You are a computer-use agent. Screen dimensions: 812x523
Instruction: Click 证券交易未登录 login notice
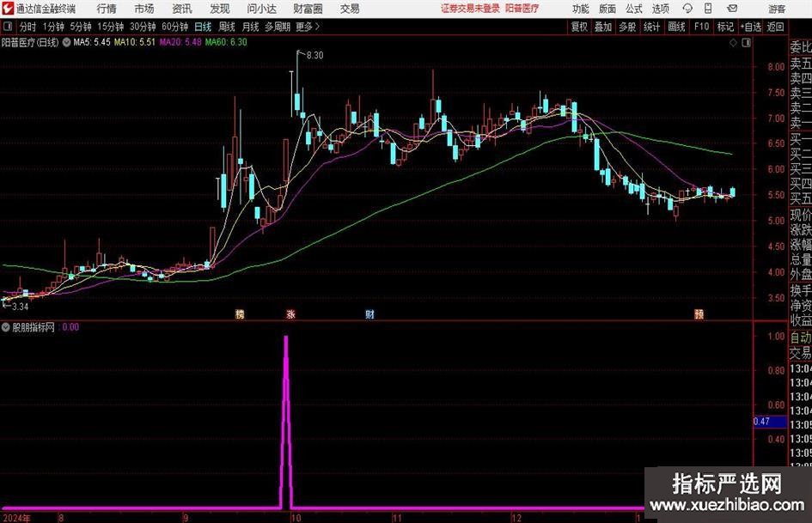(x=470, y=9)
